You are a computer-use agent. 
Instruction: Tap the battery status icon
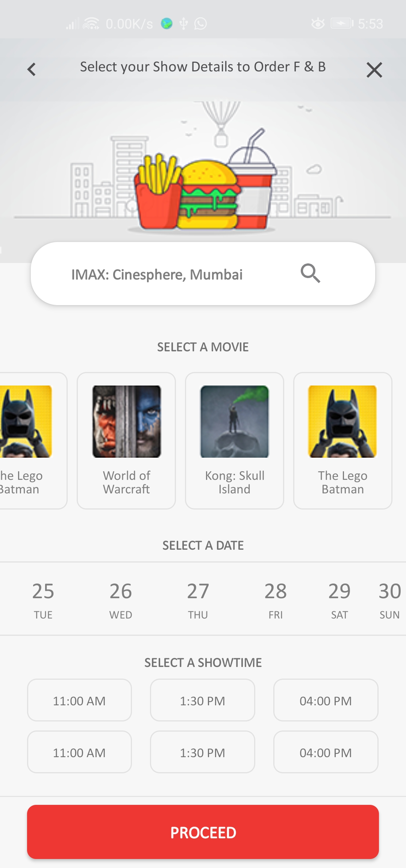pos(342,24)
